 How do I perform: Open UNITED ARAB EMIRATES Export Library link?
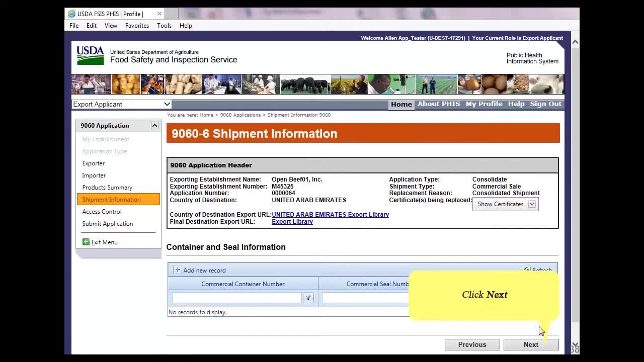(330, 215)
